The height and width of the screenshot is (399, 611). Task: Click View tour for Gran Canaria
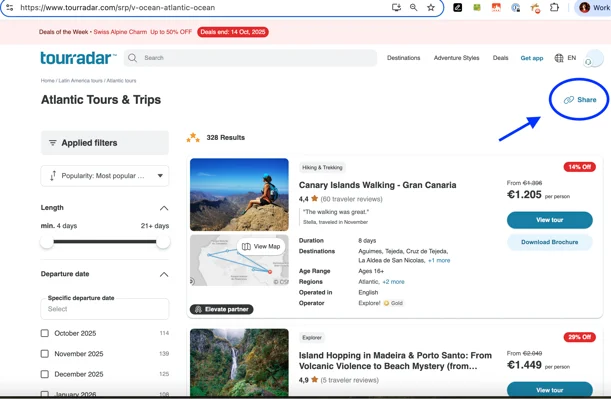(549, 220)
